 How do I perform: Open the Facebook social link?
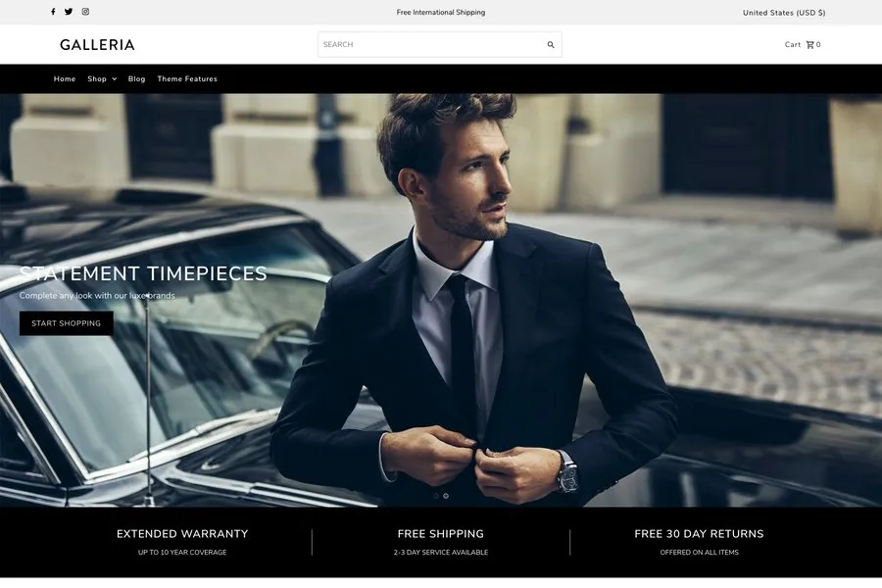(x=53, y=12)
